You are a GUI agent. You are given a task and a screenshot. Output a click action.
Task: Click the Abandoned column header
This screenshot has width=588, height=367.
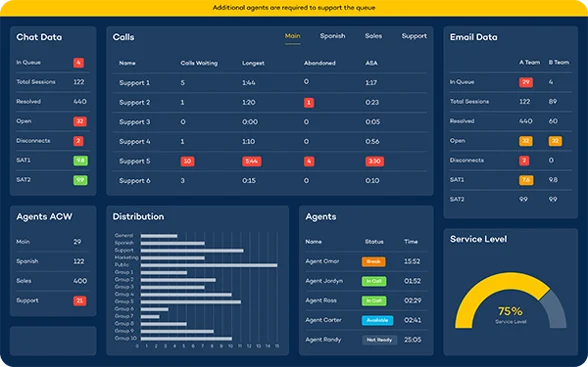(x=320, y=63)
